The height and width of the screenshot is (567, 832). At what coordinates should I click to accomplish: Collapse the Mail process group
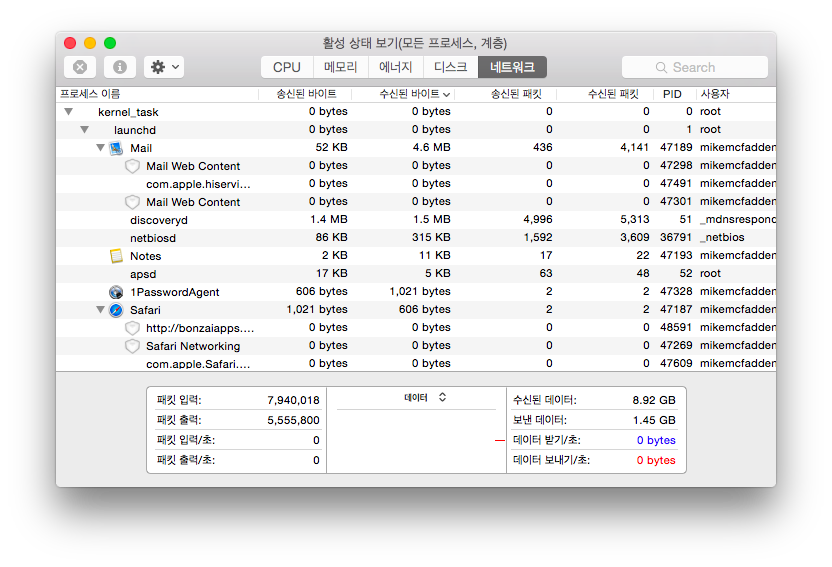pos(100,148)
